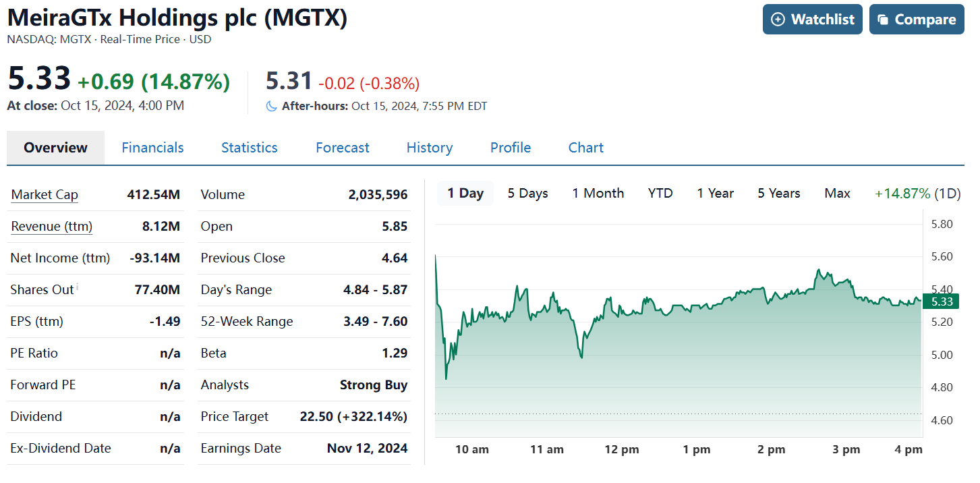This screenshot has height=483, width=980.
Task: Select the 1 Year chart range
Action: tap(715, 194)
